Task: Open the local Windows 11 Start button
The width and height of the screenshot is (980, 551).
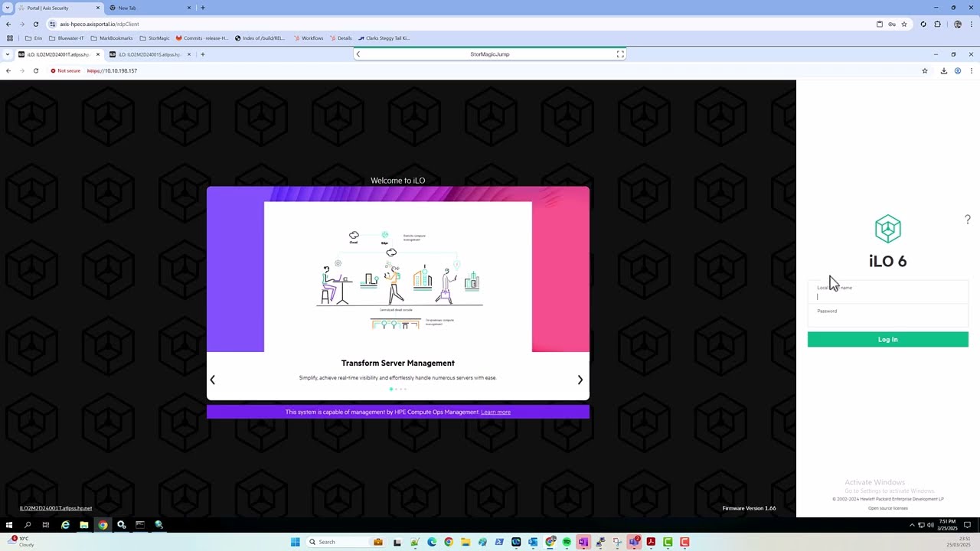Action: (296, 542)
